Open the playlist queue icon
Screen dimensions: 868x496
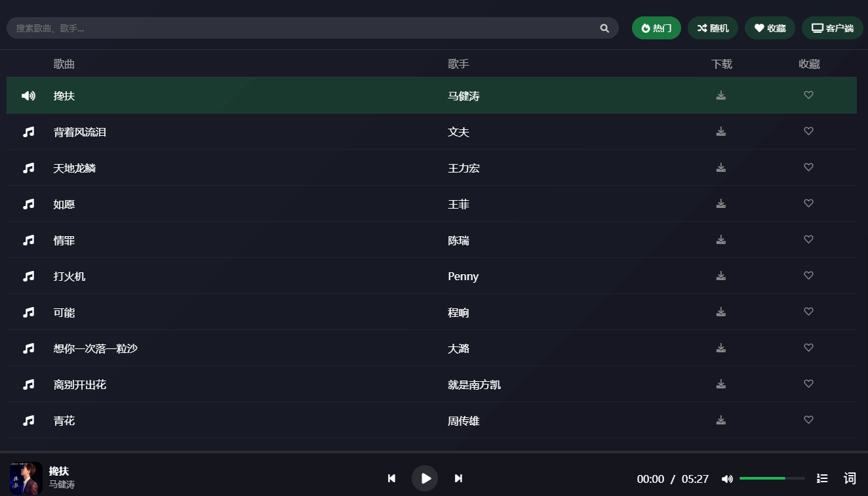[x=822, y=478]
